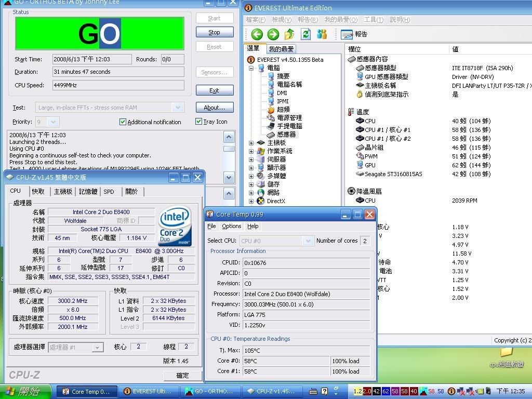Click the ORTHOS CPU Speed field
This screenshot has width=532, height=399.
pos(118,85)
